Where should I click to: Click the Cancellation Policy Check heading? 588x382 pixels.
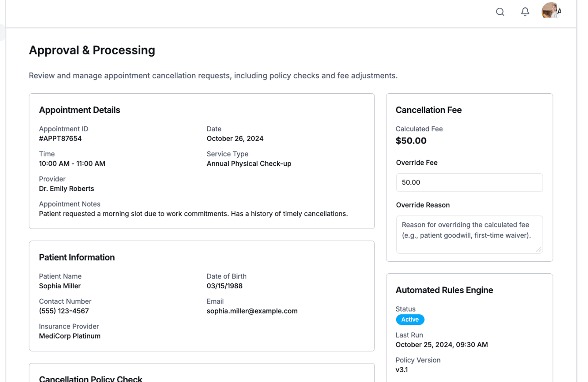(90, 379)
